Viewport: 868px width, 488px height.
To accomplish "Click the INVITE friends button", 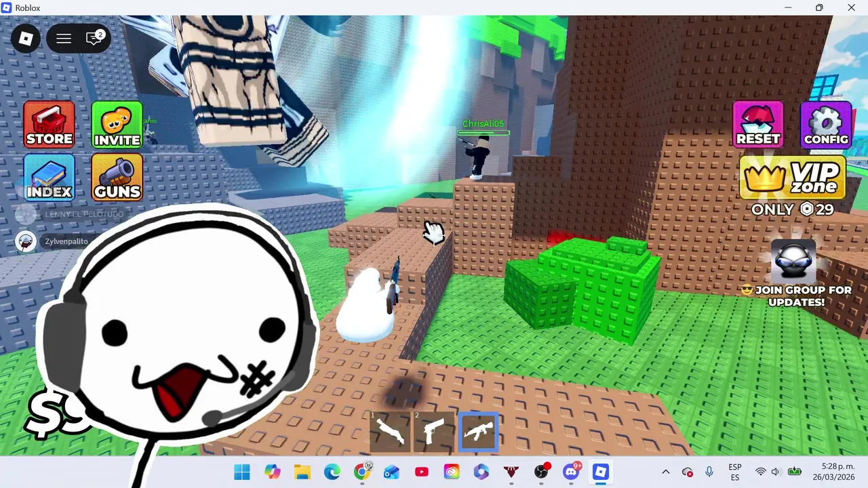I will 117,124.
